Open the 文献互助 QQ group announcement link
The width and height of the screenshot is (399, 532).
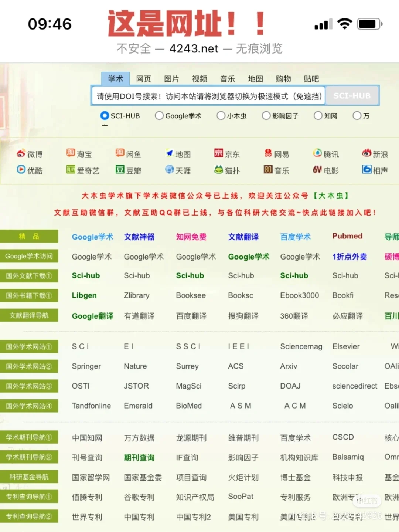tap(215, 213)
